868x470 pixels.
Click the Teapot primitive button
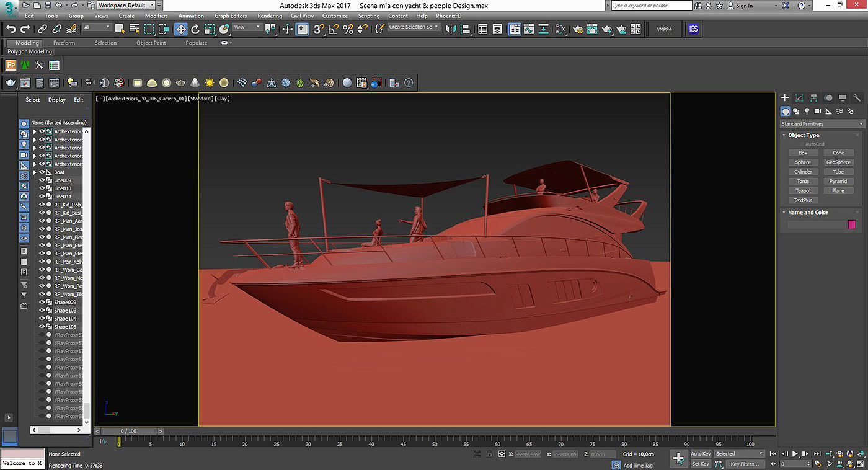[803, 191]
